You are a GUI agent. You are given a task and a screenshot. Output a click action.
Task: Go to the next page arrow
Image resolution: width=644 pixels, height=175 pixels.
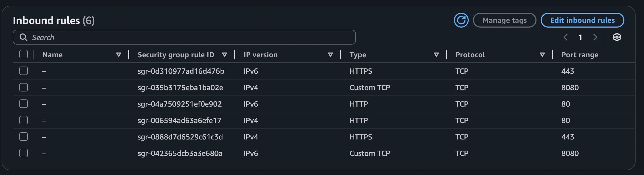coord(595,37)
